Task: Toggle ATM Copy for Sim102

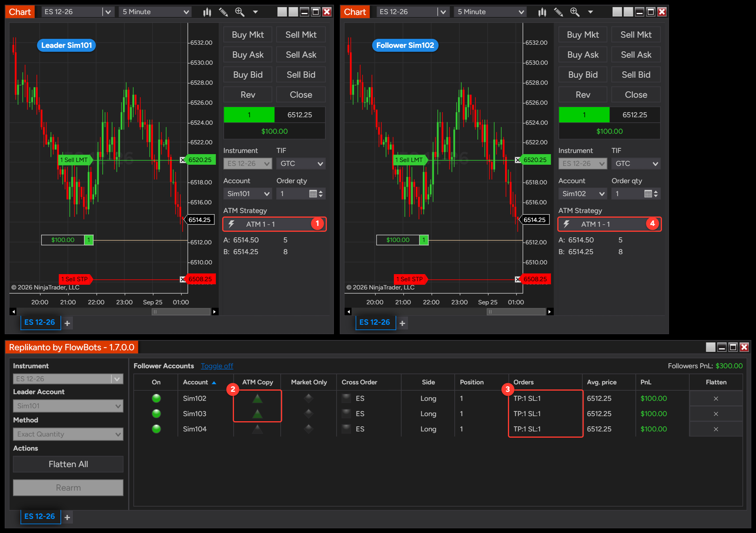Action: [x=257, y=398]
